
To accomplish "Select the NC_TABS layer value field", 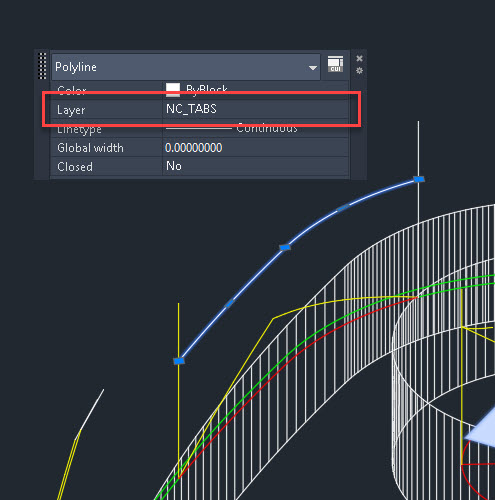I will 255,109.
